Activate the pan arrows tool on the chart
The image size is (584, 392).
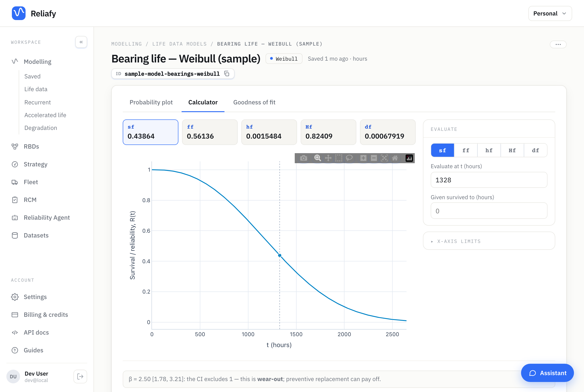pos(328,158)
